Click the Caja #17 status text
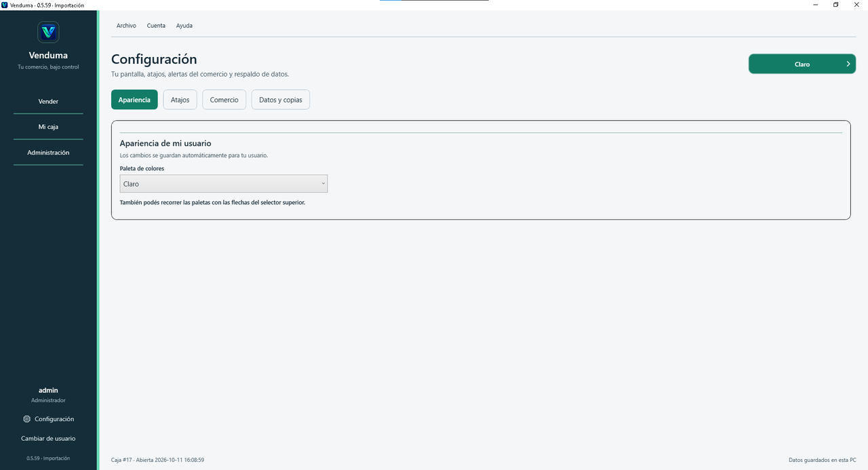The height and width of the screenshot is (470, 868). pos(157,460)
